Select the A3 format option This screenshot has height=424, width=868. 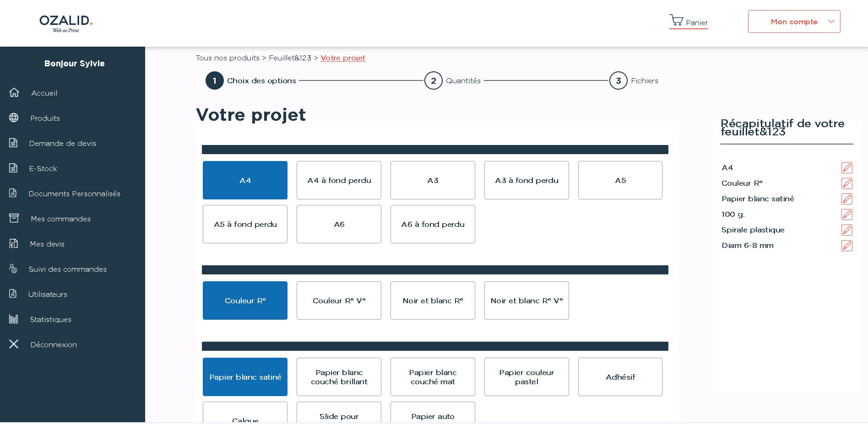point(433,180)
